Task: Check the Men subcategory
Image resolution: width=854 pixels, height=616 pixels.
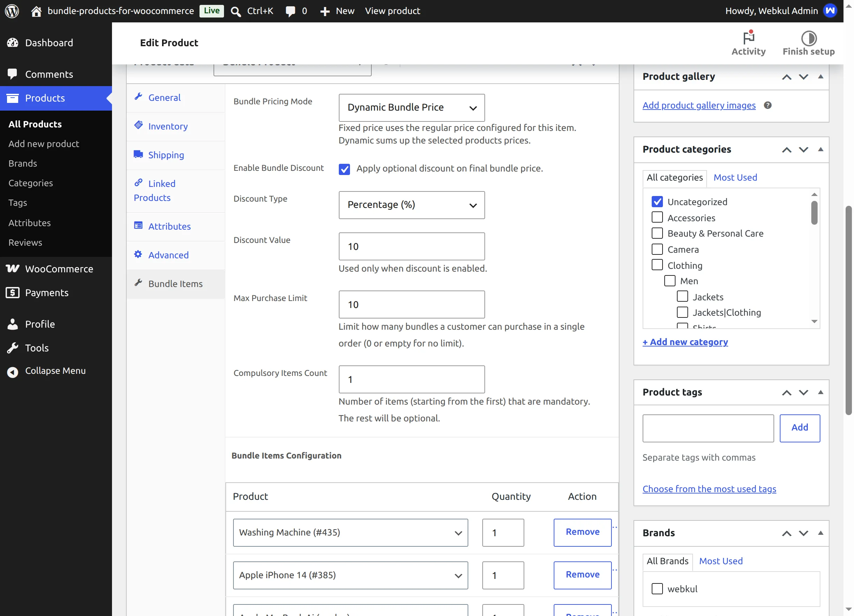Action: click(x=669, y=281)
